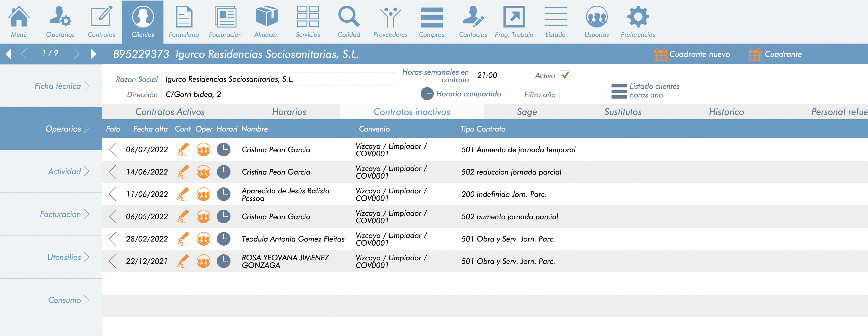The image size is (868, 336).
Task: Switch to Contratos Activos tab
Action: click(170, 112)
